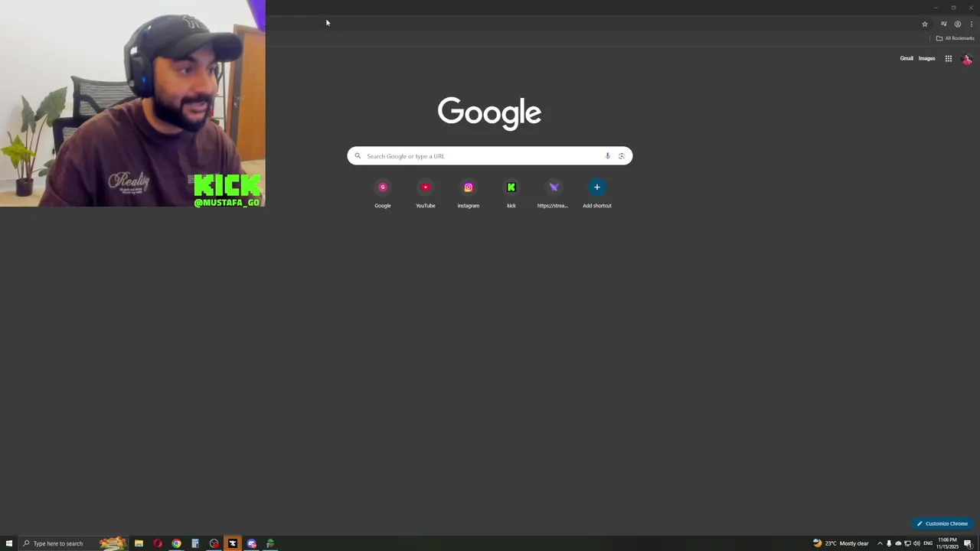Open the https://strea... shortcut tile

[x=554, y=194]
